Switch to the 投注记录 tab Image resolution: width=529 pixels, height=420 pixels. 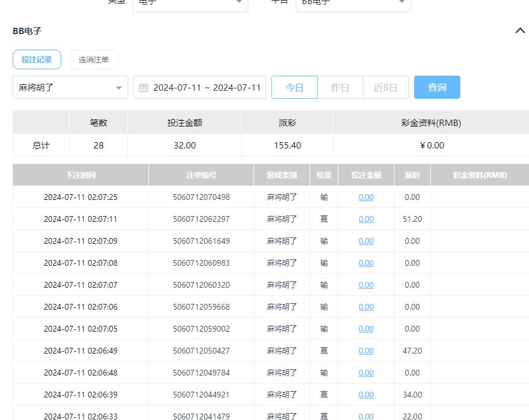(x=37, y=60)
